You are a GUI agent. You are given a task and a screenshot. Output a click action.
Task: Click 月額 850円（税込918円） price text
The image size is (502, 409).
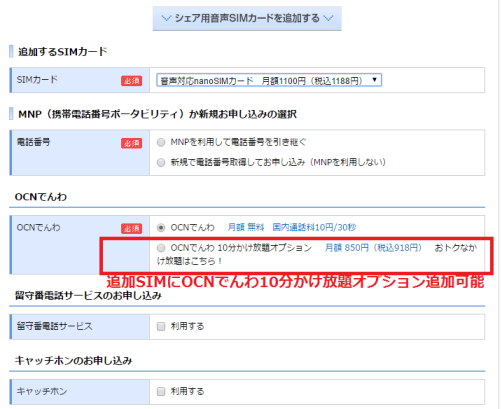coord(373,248)
